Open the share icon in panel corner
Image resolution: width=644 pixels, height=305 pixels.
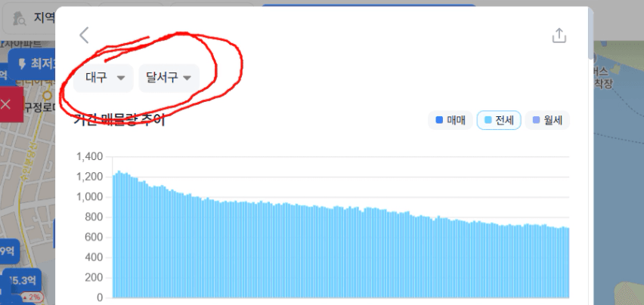pos(559,35)
